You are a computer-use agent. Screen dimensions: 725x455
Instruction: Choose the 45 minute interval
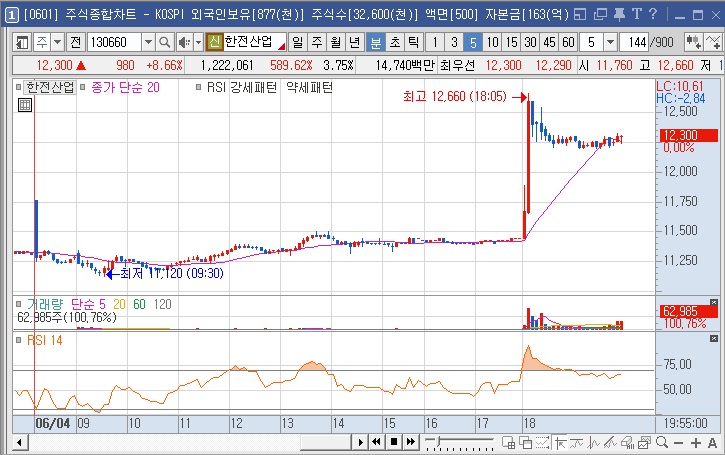click(549, 43)
